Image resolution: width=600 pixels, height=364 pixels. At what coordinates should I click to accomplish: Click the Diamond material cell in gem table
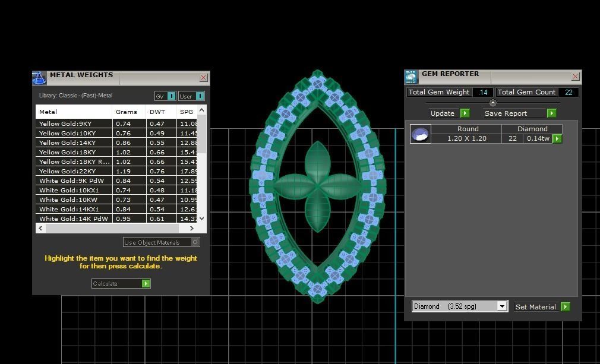click(x=532, y=129)
